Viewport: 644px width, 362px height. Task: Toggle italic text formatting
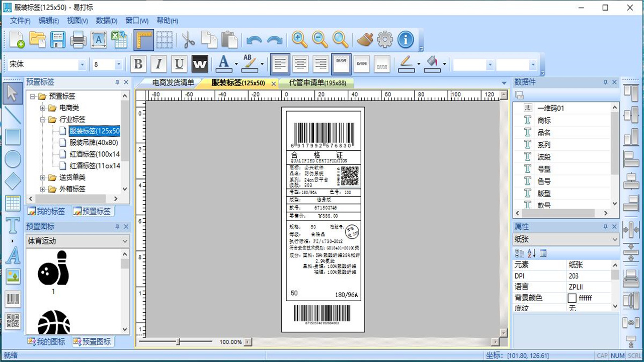click(158, 64)
